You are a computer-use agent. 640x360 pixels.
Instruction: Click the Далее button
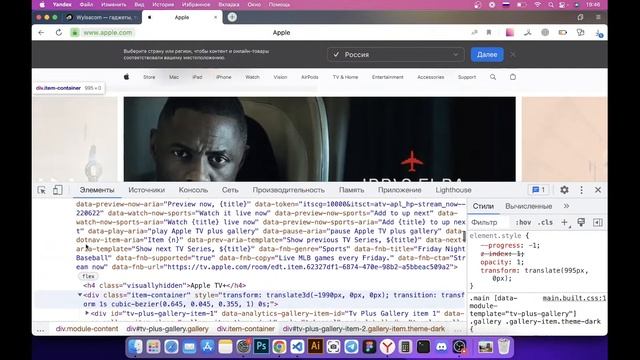pos(487,55)
